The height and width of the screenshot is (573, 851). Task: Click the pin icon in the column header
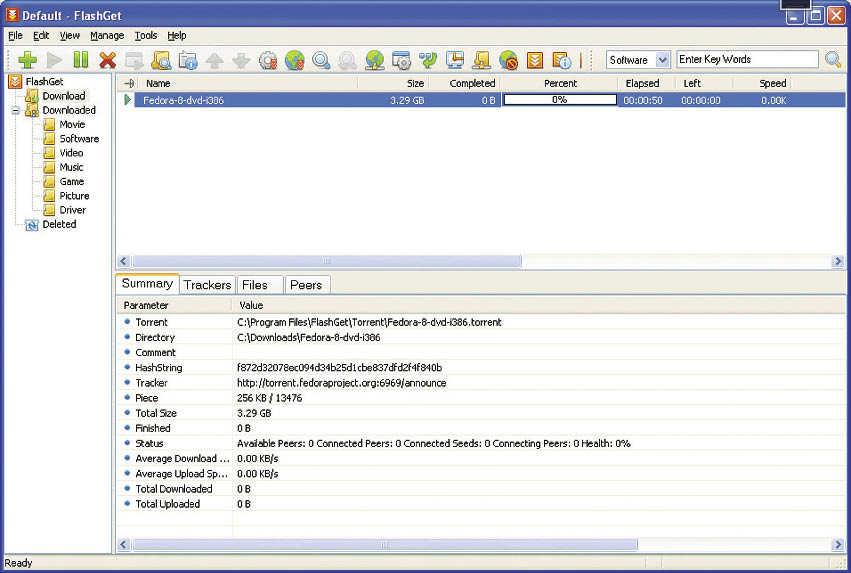point(129,83)
